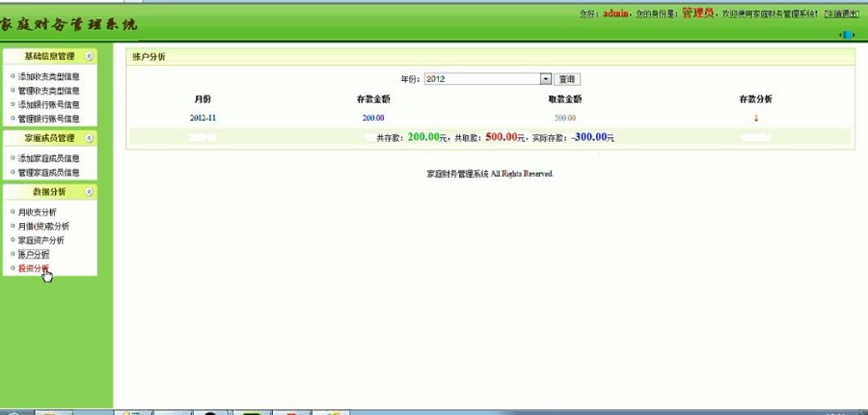Click the green 200.00 total deposit value
The height and width of the screenshot is (415, 868).
[423, 137]
